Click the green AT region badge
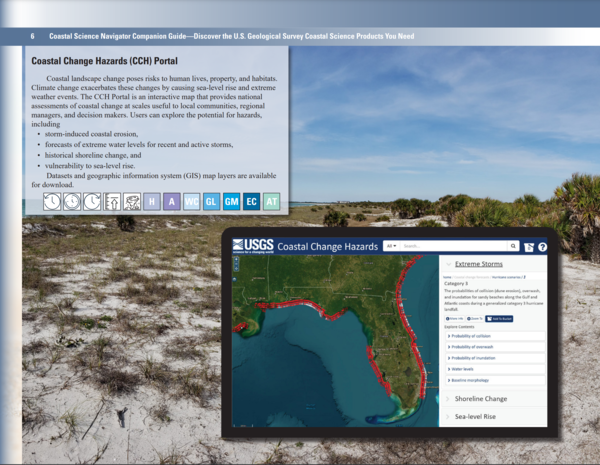The height and width of the screenshot is (465, 600). [272, 201]
